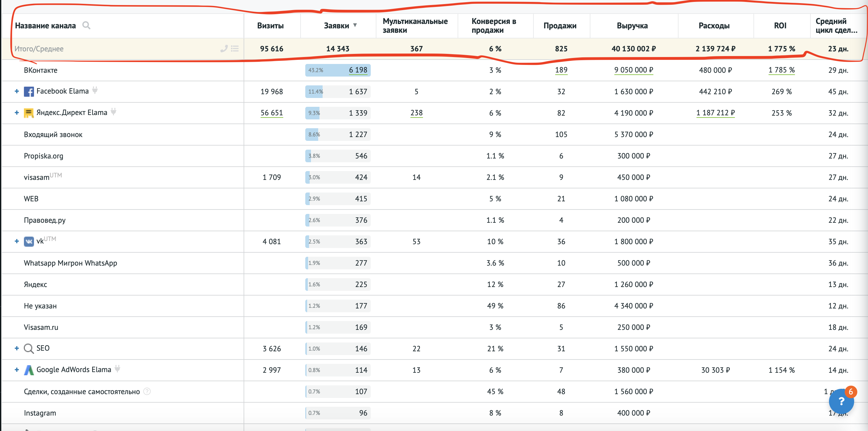Open Яндекс.Директ visits value 56 651
The image size is (868, 431).
coord(272,113)
